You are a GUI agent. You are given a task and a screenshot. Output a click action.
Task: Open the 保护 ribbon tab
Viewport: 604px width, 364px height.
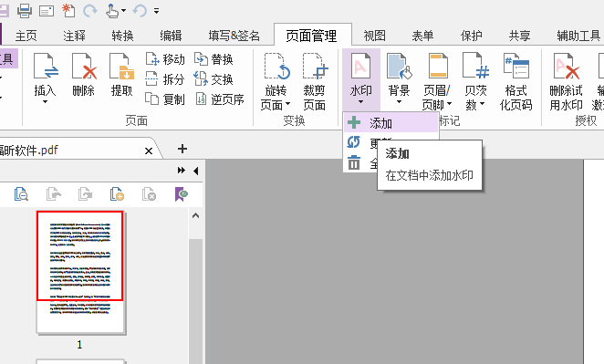coord(472,36)
